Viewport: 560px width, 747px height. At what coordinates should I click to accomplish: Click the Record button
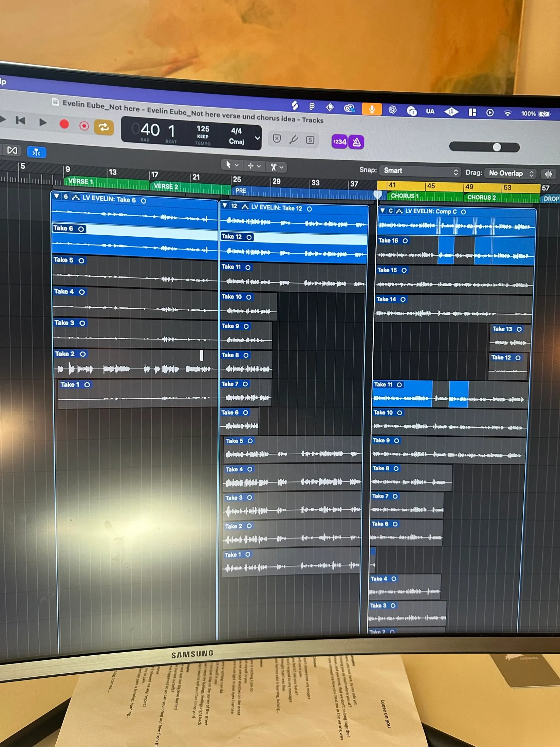point(64,125)
